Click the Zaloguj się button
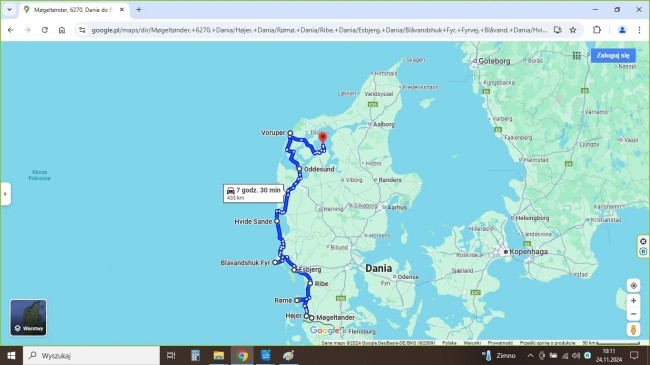This screenshot has width=650, height=365. pyautogui.click(x=613, y=56)
